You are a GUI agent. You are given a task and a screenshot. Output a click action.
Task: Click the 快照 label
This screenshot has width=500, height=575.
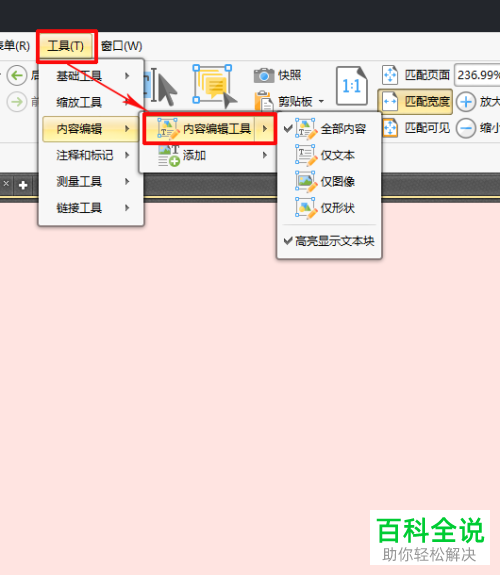coord(289,75)
